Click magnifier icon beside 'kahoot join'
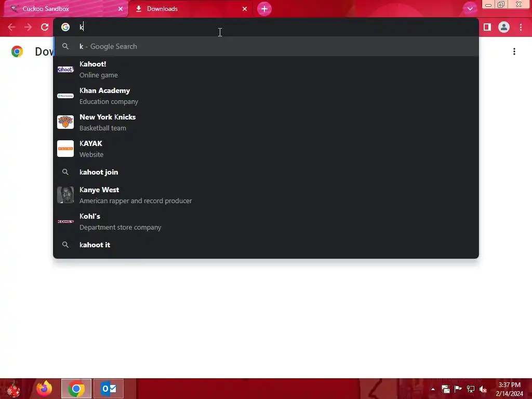Viewport: 532px width, 399px height. (x=65, y=172)
